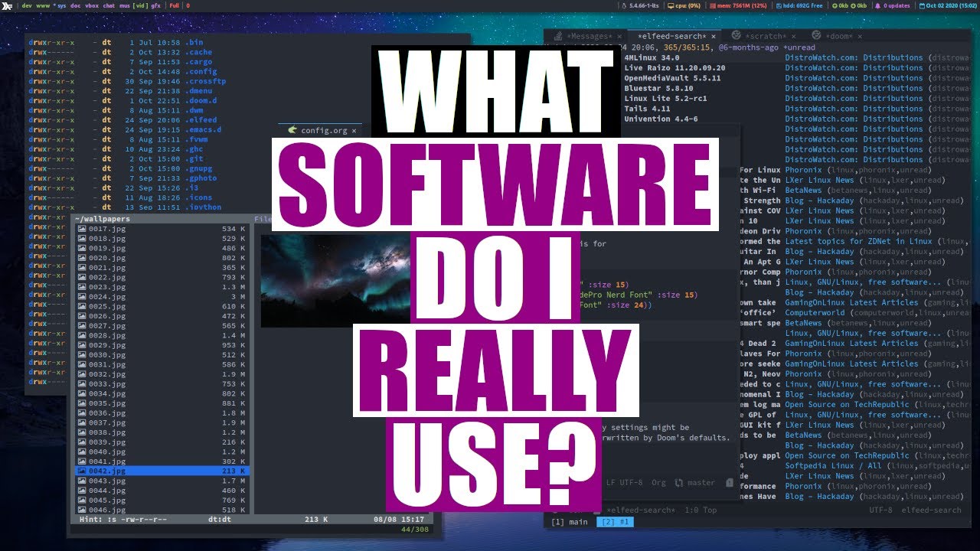The height and width of the screenshot is (551, 980).
Task: Select window [1] main in the tmux-style bar
Action: point(570,522)
